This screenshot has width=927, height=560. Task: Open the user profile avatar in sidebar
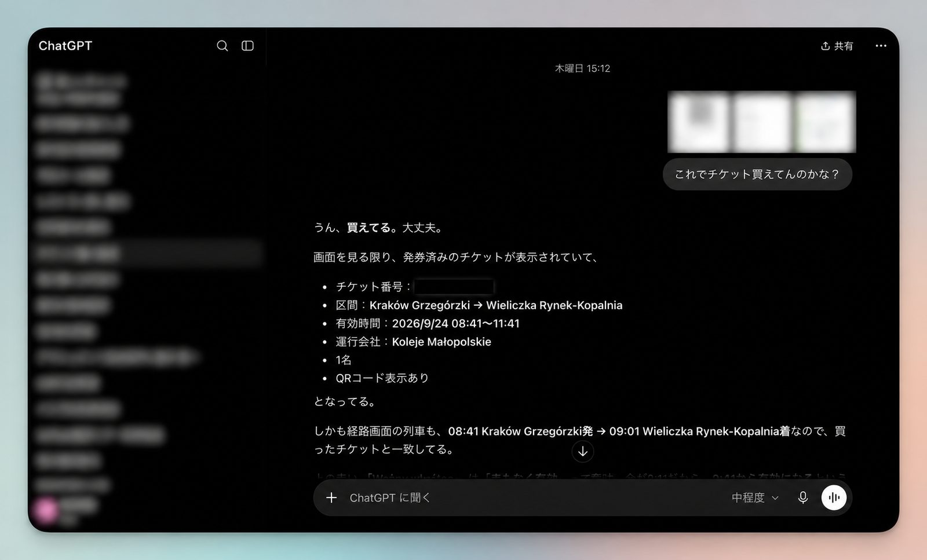(x=47, y=510)
